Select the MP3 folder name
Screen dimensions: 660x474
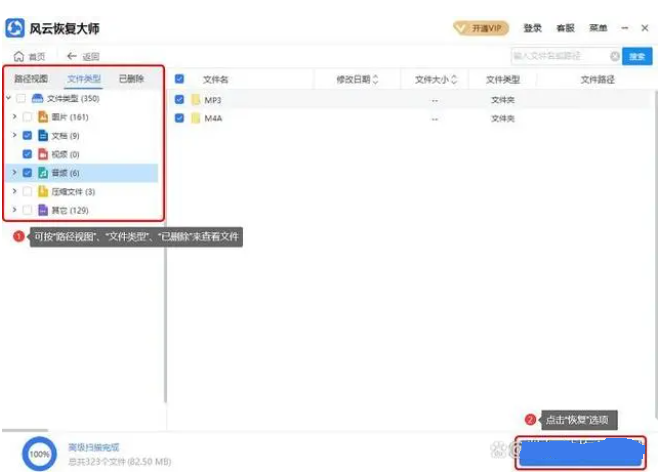point(213,100)
